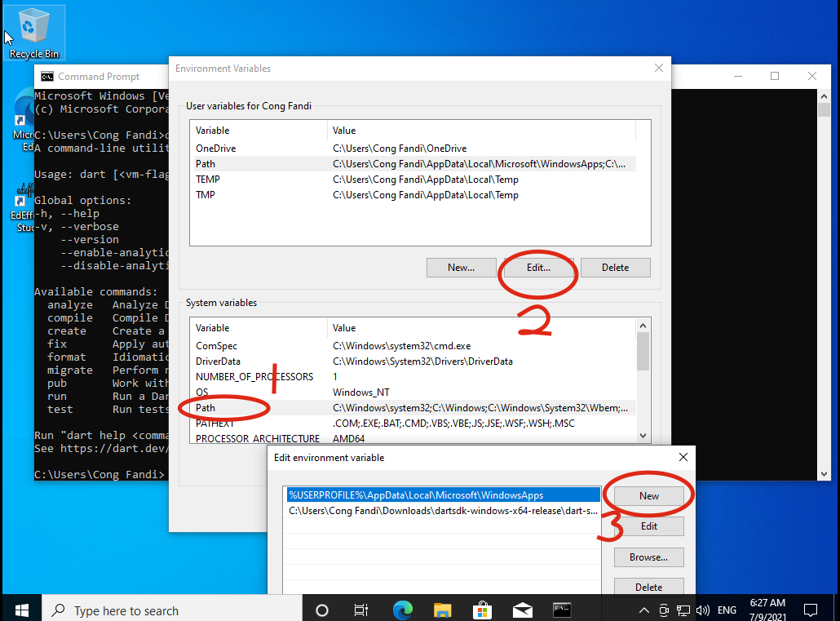840x621 pixels.
Task: Open the network tray icon
Action: click(683, 610)
